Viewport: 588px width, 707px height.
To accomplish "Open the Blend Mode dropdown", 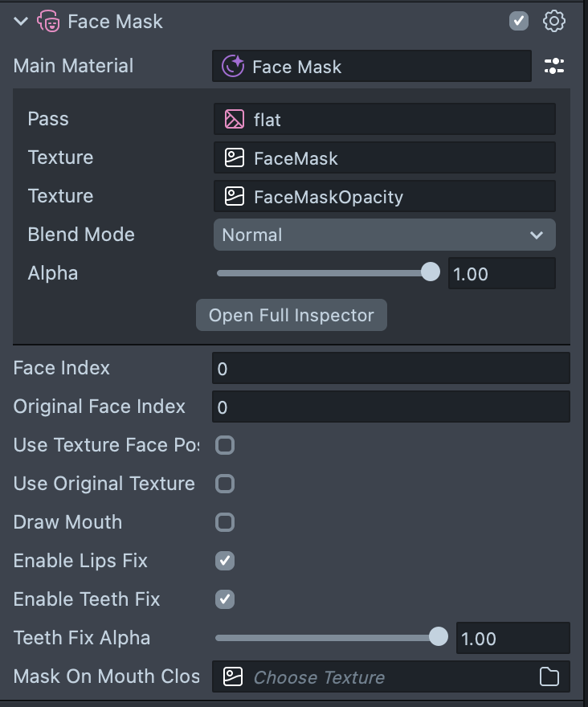I will (x=384, y=235).
